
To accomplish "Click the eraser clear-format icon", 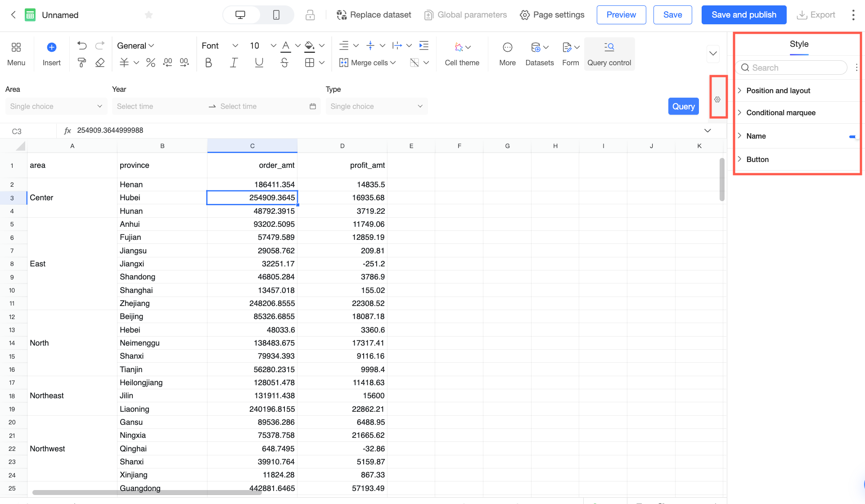I will pyautogui.click(x=100, y=63).
